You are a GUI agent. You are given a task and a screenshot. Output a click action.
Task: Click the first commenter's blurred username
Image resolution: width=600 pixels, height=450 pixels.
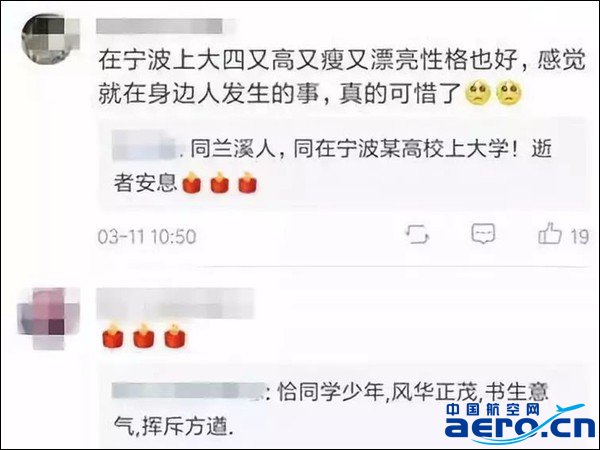[x=160, y=26]
